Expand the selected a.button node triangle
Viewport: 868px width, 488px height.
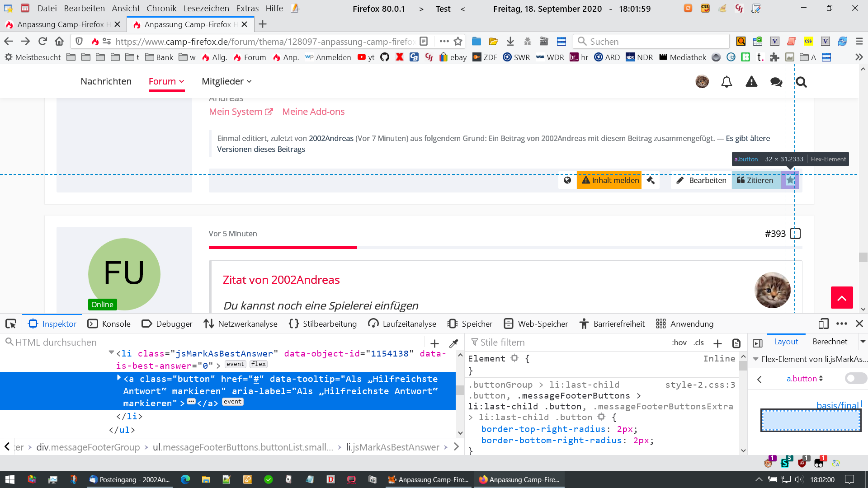click(x=119, y=378)
